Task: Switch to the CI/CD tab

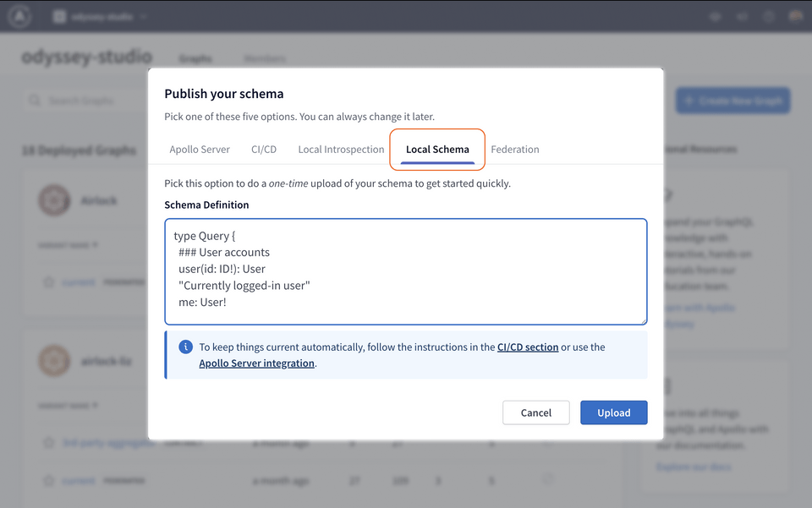Action: coord(264,149)
